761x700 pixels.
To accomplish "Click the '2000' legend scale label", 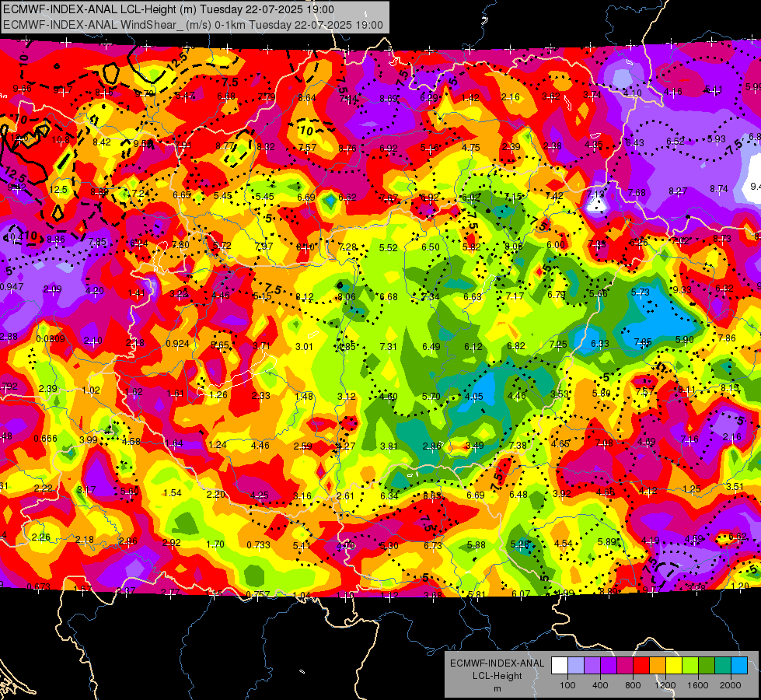I will pyautogui.click(x=730, y=685).
